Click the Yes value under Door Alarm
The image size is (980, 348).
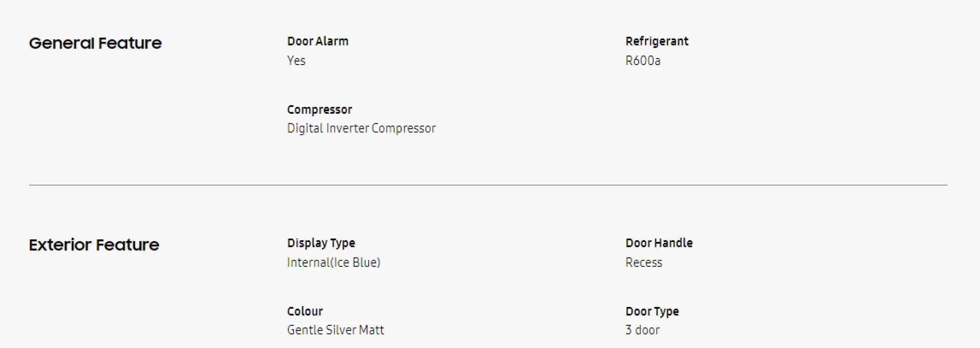click(x=296, y=61)
